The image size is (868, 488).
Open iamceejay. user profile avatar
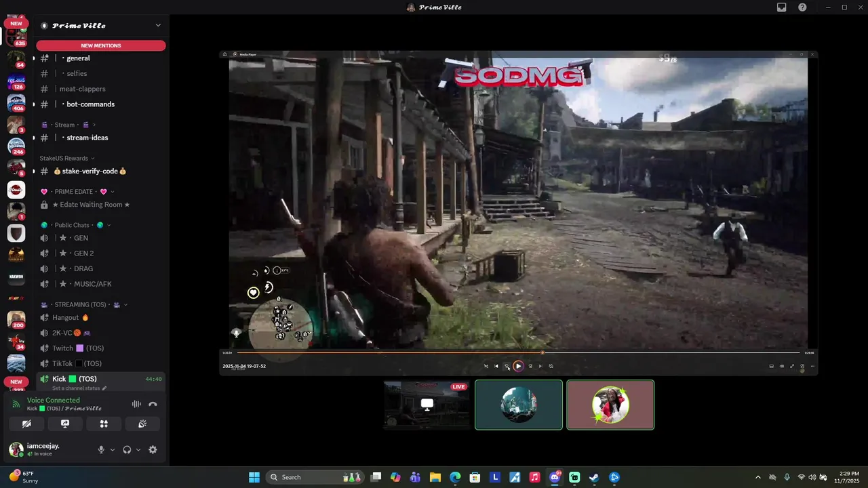pos(16,449)
